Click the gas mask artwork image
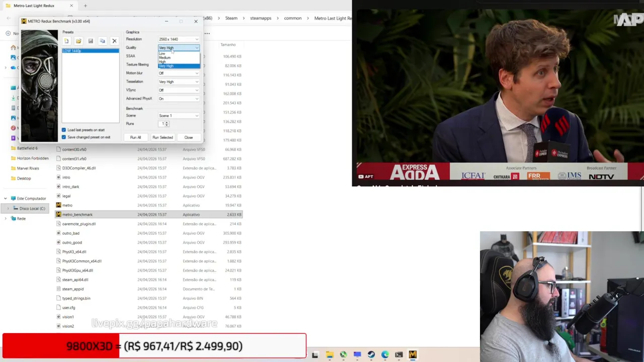Image resolution: width=644 pixels, height=362 pixels. coord(39,85)
